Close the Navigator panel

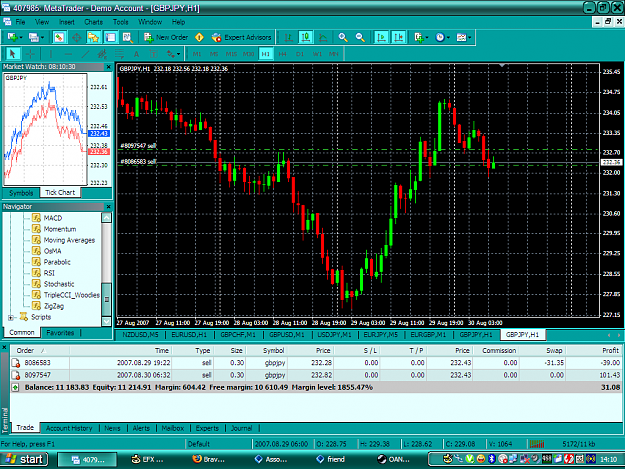pos(108,207)
